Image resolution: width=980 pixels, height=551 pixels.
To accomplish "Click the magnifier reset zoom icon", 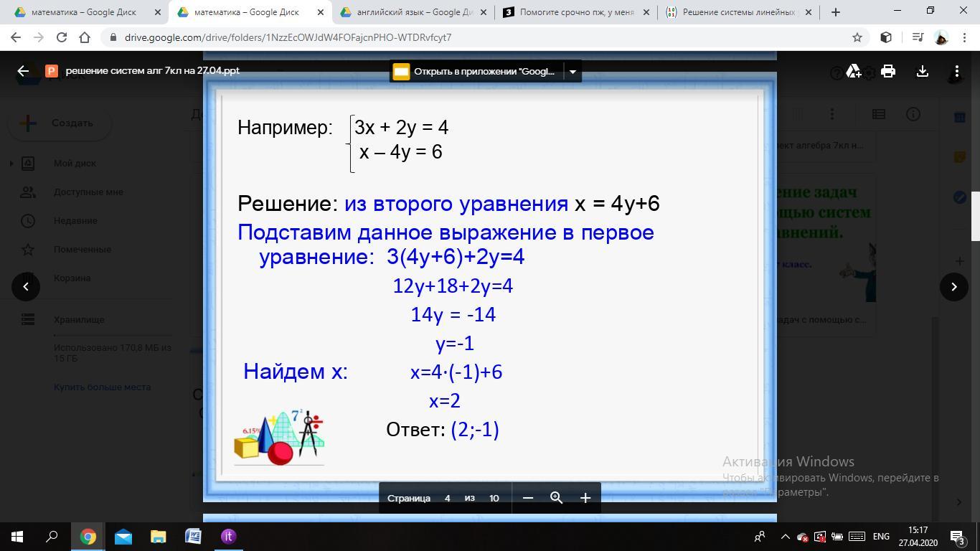I will click(x=556, y=498).
